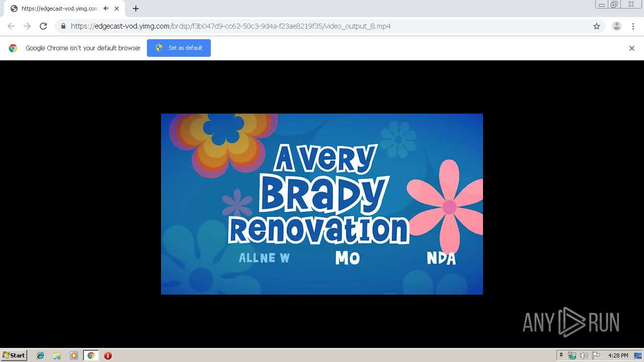Select the edgecast-vod.yimg.com tab
The width and height of the screenshot is (644, 362).
64,9
